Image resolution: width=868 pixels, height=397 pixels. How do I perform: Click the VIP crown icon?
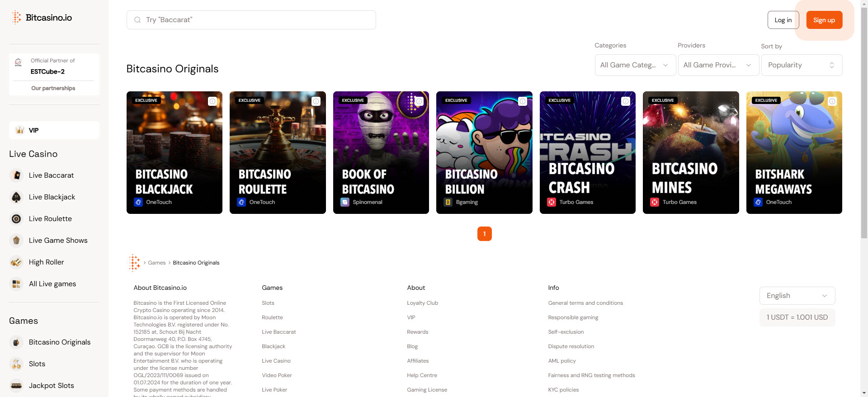[x=19, y=130]
